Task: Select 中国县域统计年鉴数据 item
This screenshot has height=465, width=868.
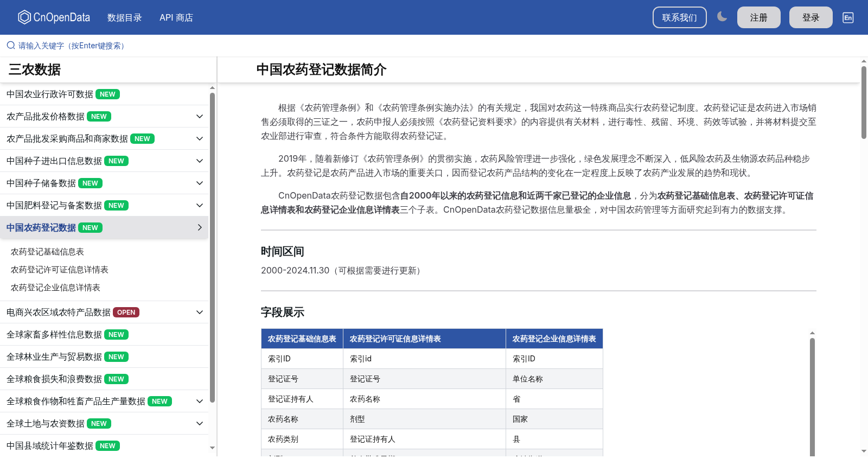Action: click(104, 446)
